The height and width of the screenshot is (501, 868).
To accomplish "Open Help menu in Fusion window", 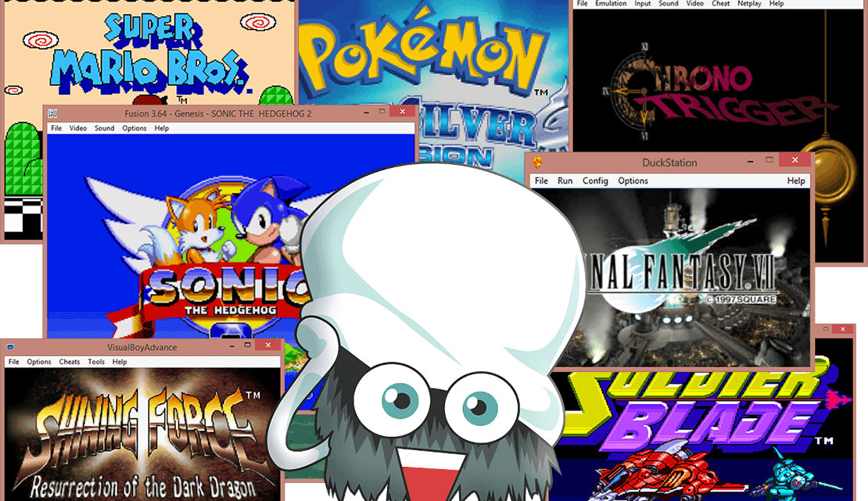I will [162, 128].
